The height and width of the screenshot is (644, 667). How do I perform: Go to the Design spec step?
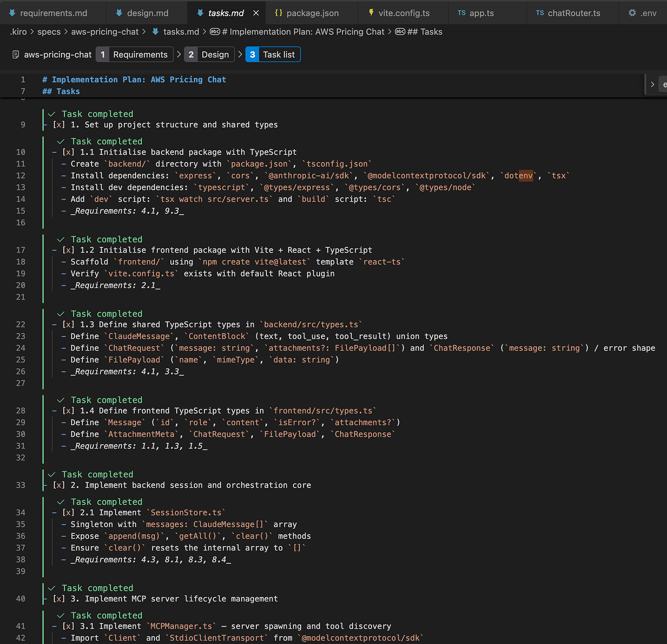coord(209,54)
